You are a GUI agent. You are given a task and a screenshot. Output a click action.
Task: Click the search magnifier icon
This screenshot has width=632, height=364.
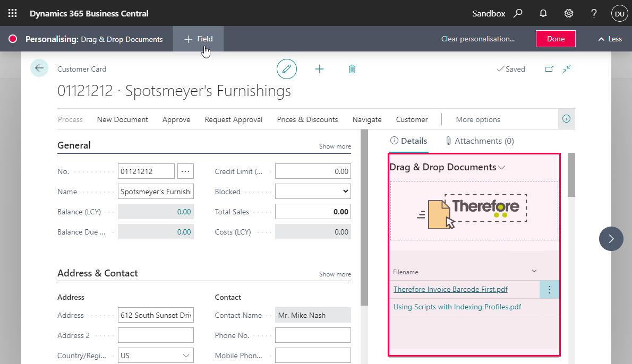click(518, 13)
